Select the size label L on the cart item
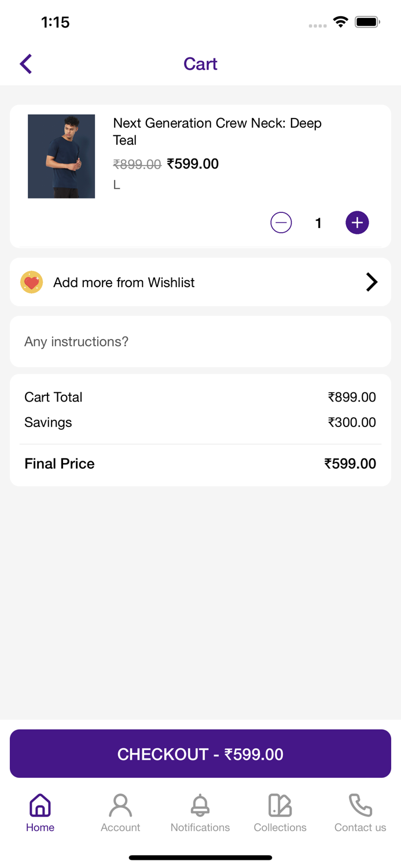The image size is (401, 868). (116, 184)
